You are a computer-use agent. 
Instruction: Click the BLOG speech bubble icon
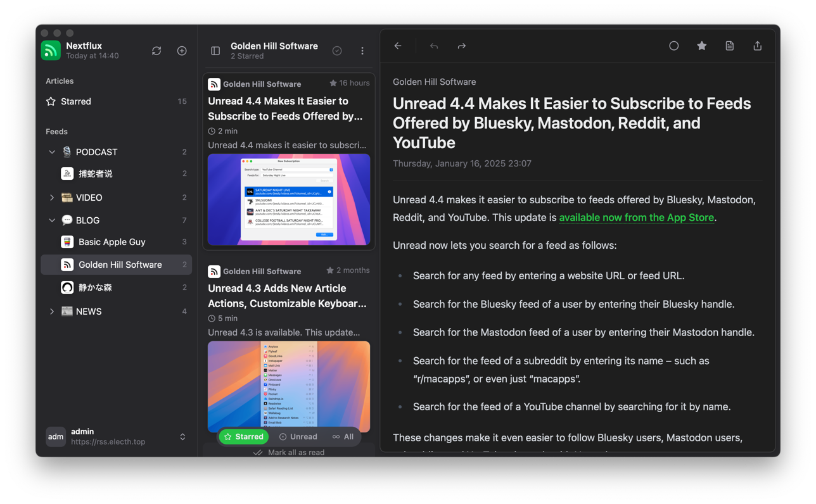[x=67, y=220]
